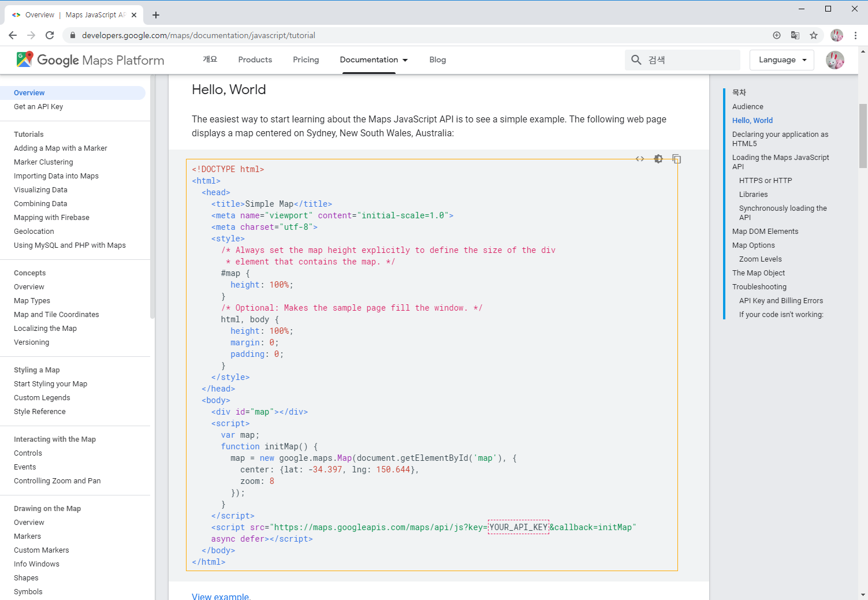Viewport: 868px width, 600px height.
Task: Open Localizing the Map page
Action: click(x=45, y=329)
